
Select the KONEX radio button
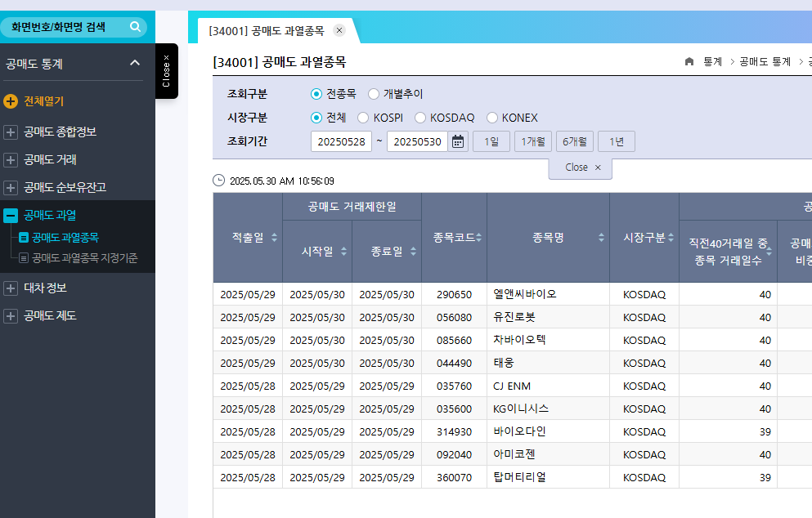(492, 118)
